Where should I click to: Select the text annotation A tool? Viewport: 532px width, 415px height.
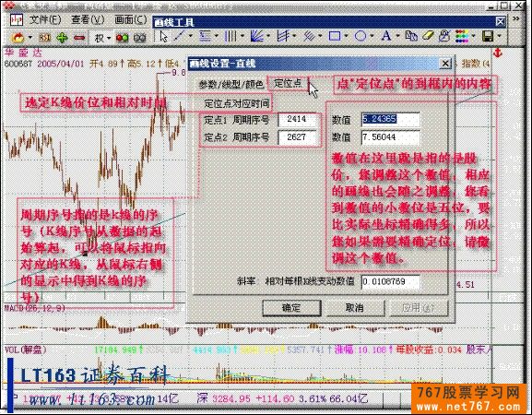coord(386,36)
